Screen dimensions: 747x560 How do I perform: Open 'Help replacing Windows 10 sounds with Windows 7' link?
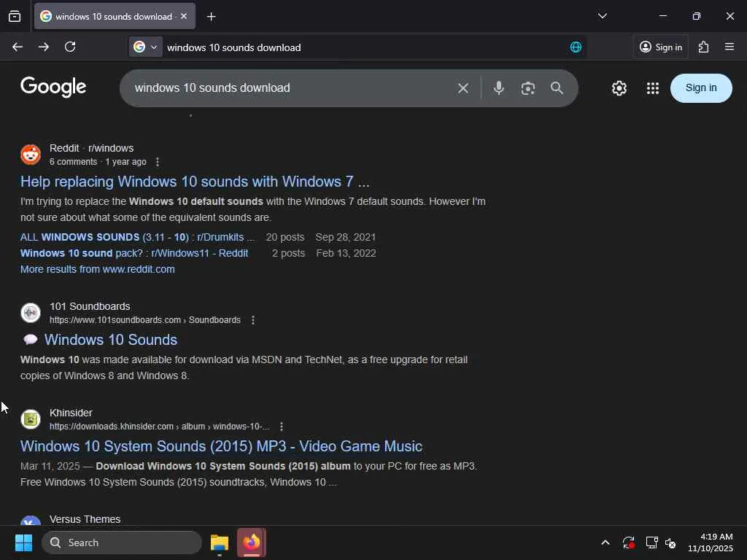tap(195, 182)
